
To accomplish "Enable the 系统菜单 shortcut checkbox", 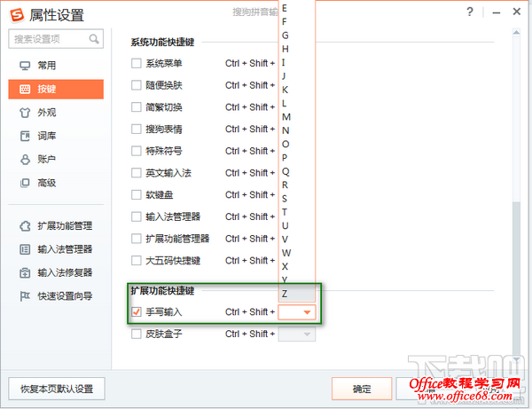I will pos(137,64).
